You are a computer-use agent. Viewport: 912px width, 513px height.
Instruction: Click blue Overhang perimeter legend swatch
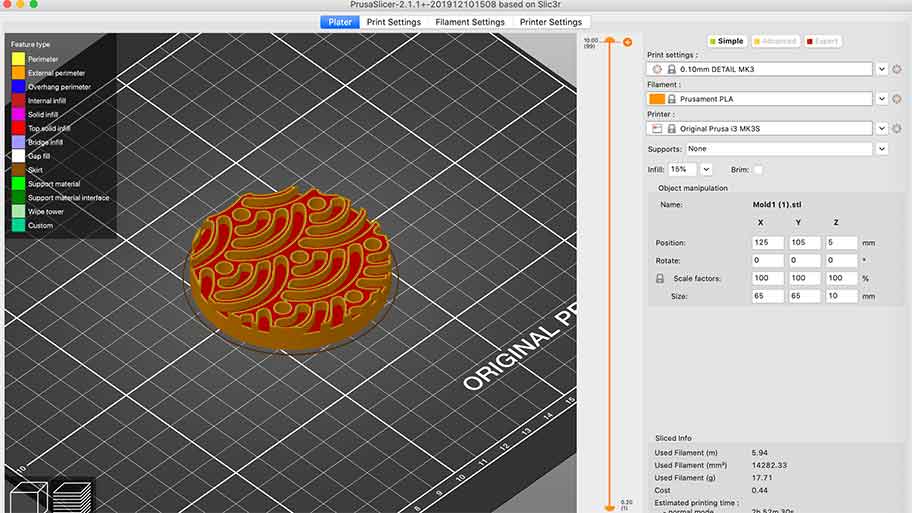pos(19,87)
